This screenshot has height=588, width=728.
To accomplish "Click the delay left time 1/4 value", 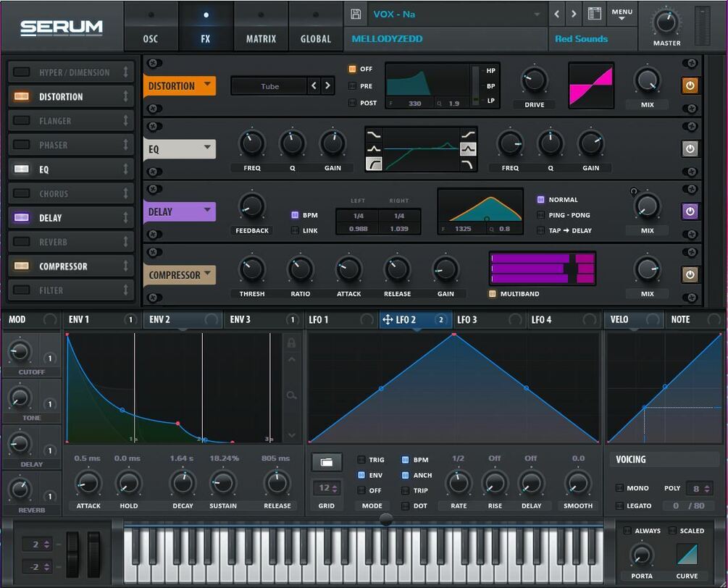I will pos(358,216).
